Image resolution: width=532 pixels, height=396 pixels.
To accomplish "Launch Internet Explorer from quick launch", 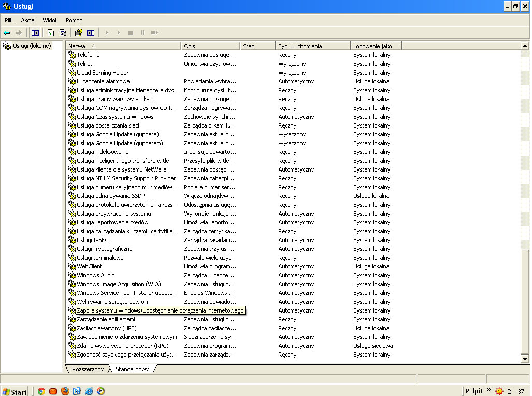I will point(89,391).
